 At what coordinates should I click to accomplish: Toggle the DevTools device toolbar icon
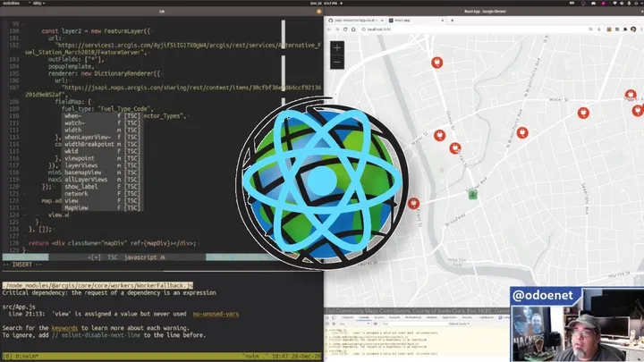tap(334, 317)
